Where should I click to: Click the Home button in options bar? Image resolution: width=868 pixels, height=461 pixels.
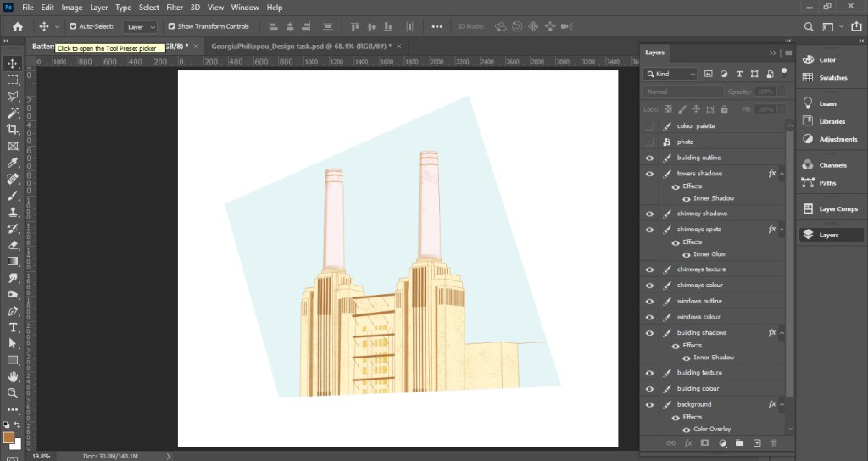[18, 26]
